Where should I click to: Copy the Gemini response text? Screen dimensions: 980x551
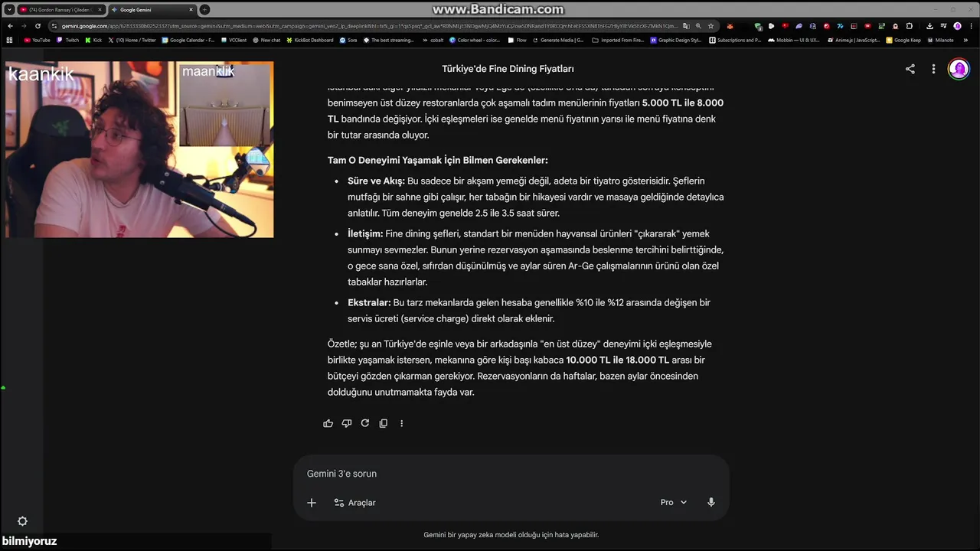point(384,423)
